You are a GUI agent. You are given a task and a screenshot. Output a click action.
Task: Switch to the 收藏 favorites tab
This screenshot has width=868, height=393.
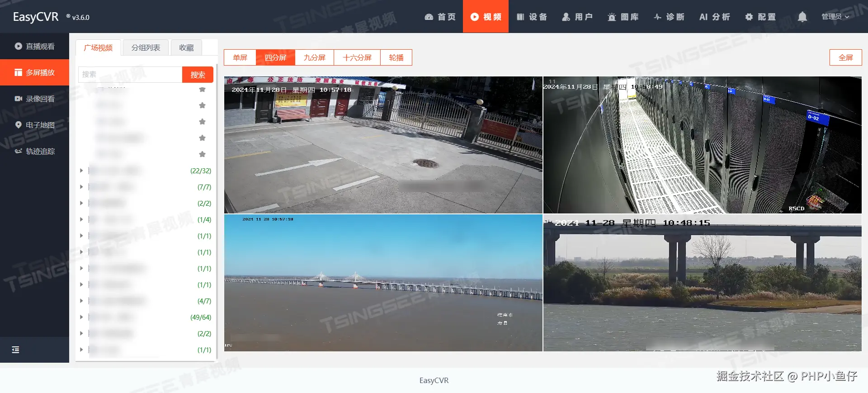(186, 47)
